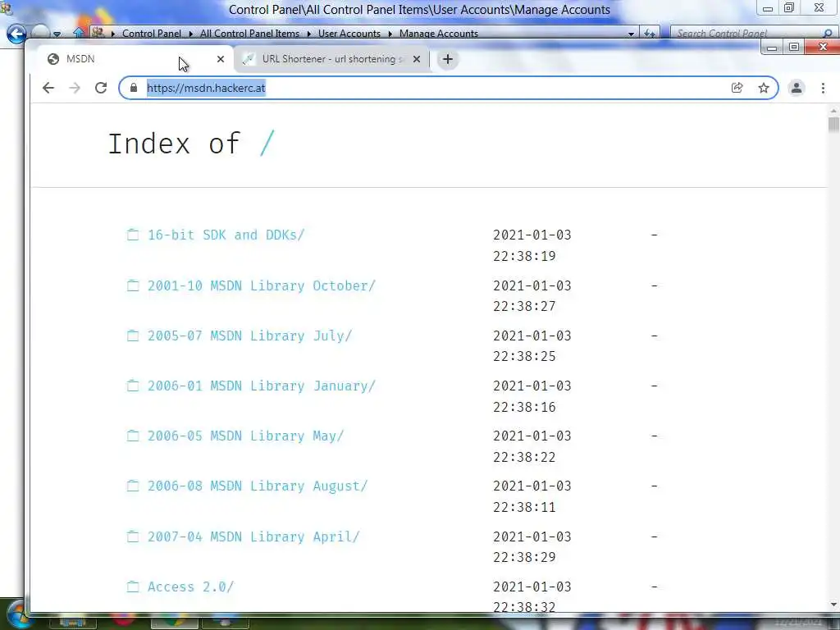This screenshot has height=630, width=840.
Task: Close the URL Shortener tab
Action: click(416, 59)
